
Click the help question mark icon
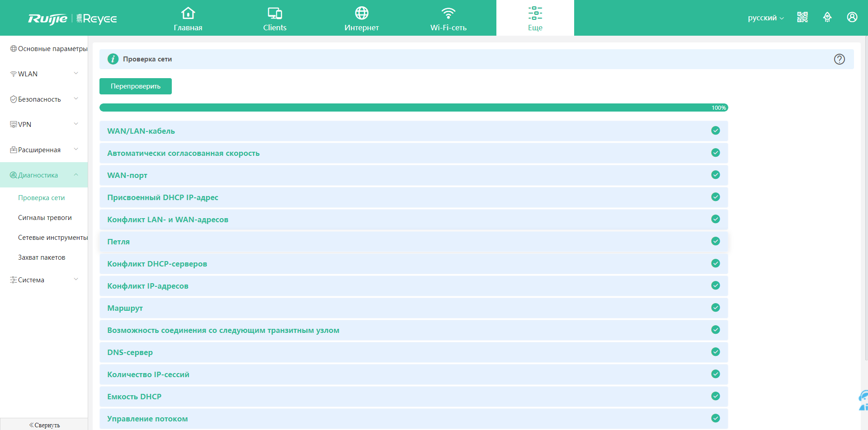coord(840,59)
